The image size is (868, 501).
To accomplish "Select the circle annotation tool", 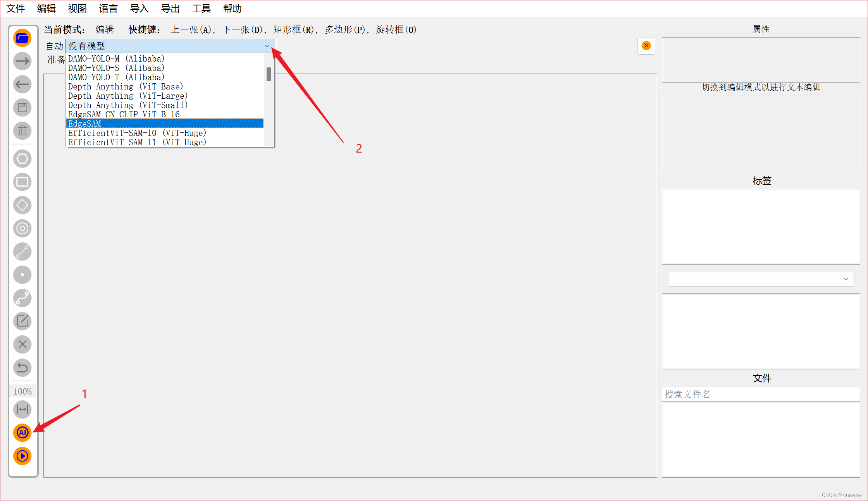I will [22, 228].
